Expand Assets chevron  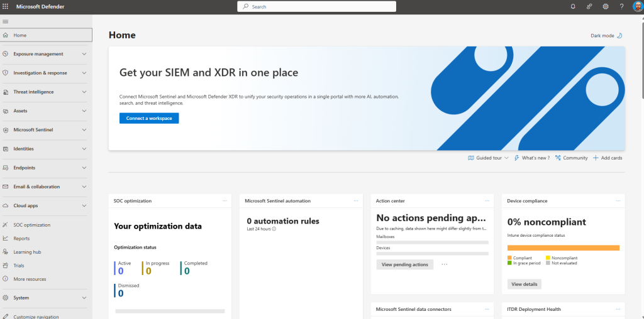point(84,111)
